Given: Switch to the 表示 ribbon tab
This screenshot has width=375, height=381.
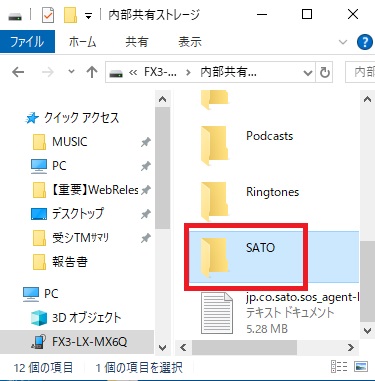Looking at the screenshot, I should click(x=190, y=42).
